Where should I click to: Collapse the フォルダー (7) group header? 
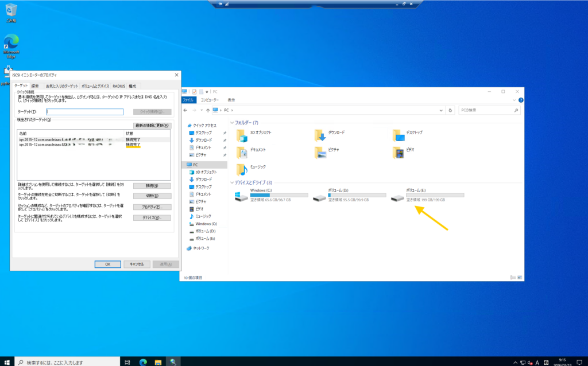click(232, 123)
